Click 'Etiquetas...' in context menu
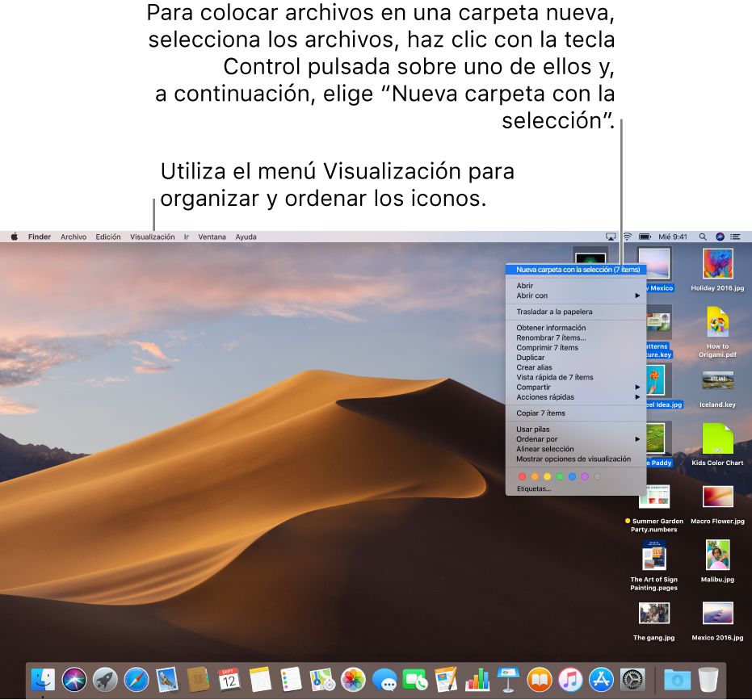This screenshot has width=752, height=700. point(533,488)
